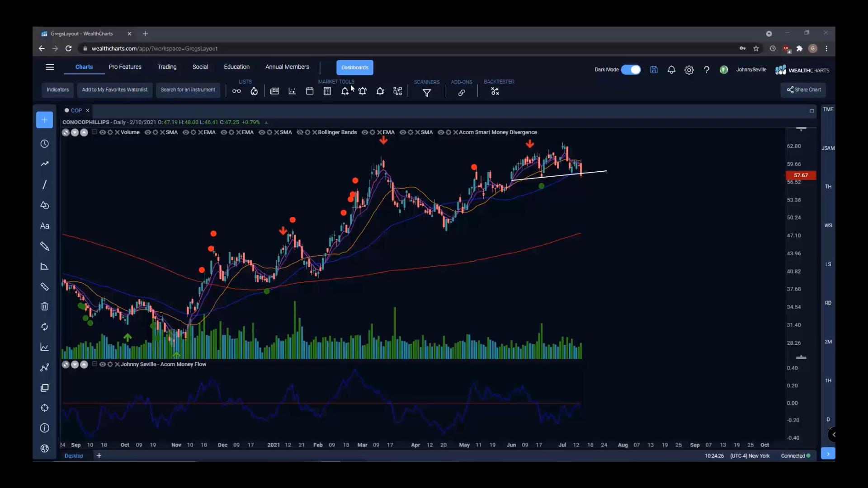Select the Aa text annotation tool
This screenshot has width=868, height=488.
click(44, 226)
